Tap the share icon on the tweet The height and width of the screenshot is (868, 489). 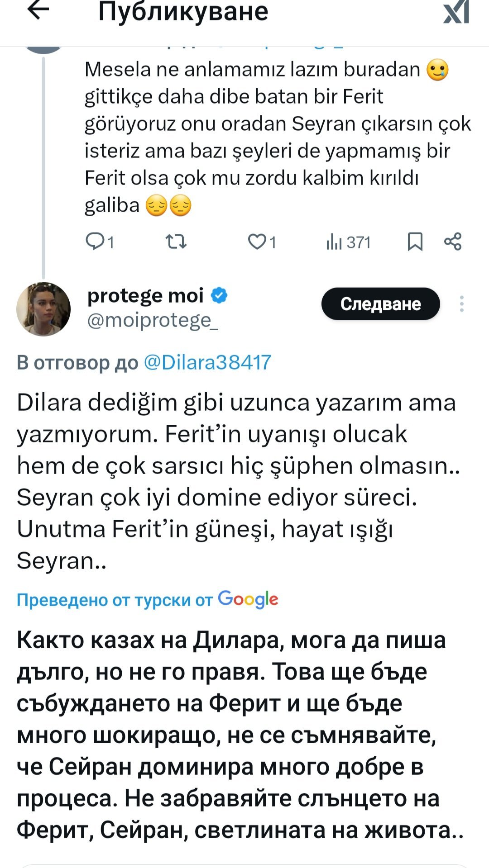[453, 242]
